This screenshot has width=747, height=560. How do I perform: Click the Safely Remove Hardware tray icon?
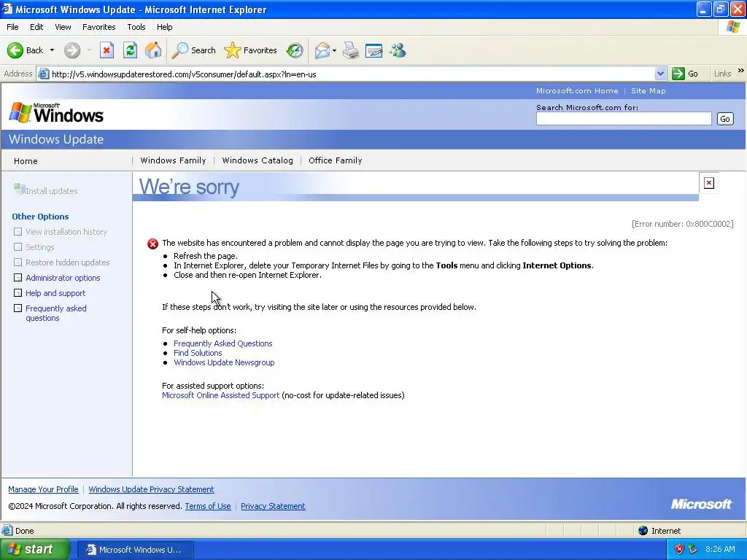pyautogui.click(x=693, y=549)
